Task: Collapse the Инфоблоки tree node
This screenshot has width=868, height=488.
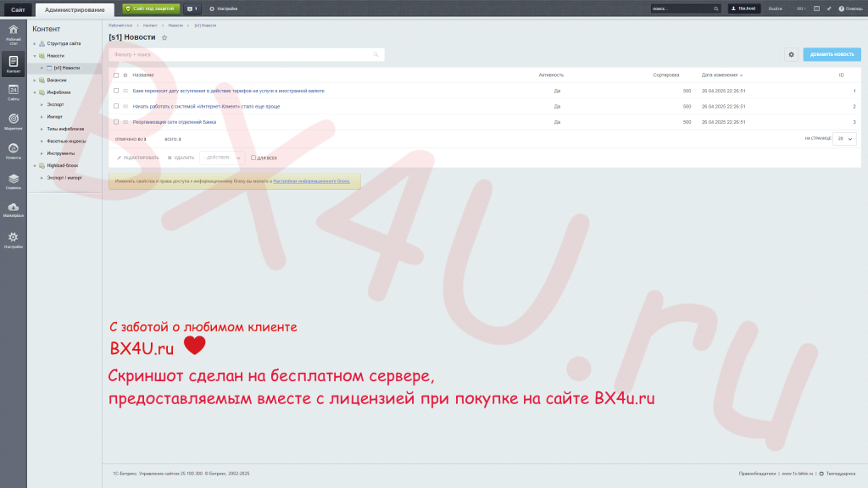Action: click(34, 92)
